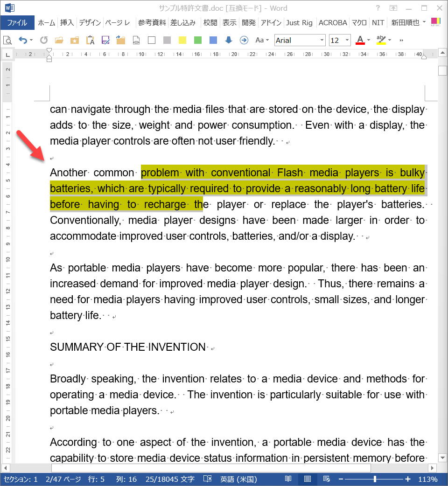The width and height of the screenshot is (448, 486).
Task: Click the Undo arrow icon
Action: pos(23,40)
